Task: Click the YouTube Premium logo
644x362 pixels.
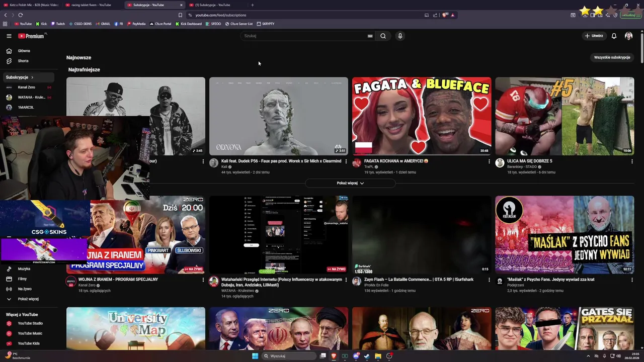Action: coord(32,36)
